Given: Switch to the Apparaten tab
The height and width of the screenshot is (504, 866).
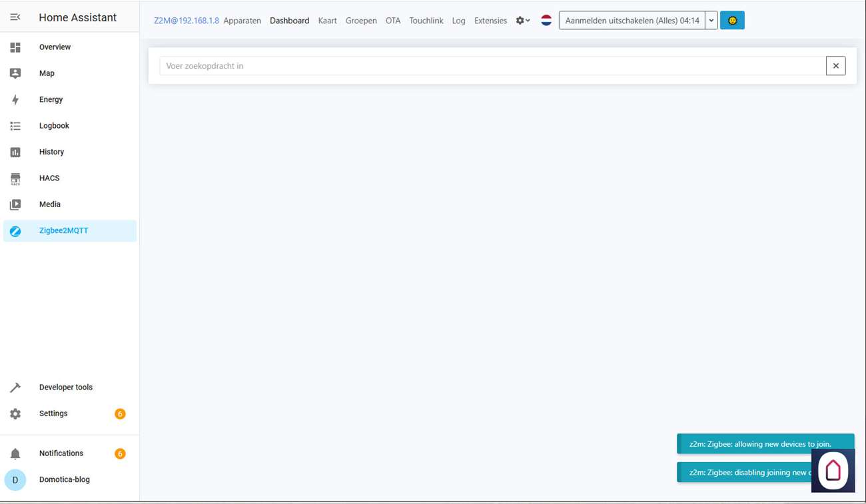Looking at the screenshot, I should tap(242, 21).
